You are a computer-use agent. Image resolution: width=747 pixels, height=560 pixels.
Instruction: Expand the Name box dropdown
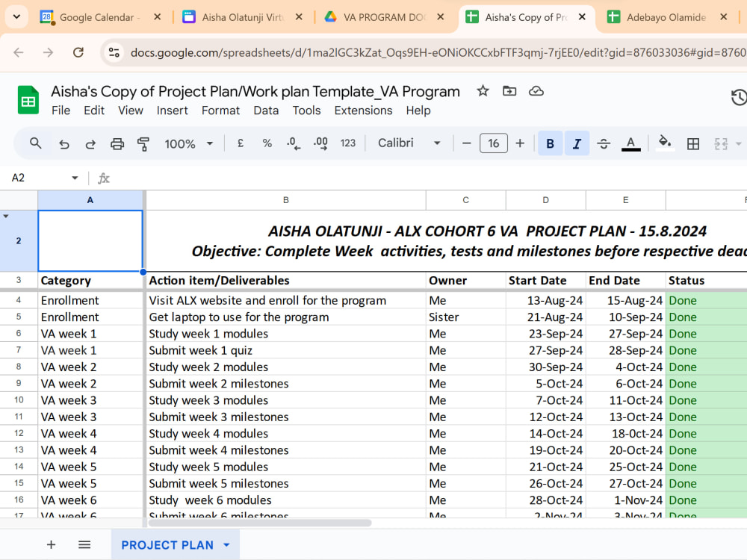coord(75,178)
